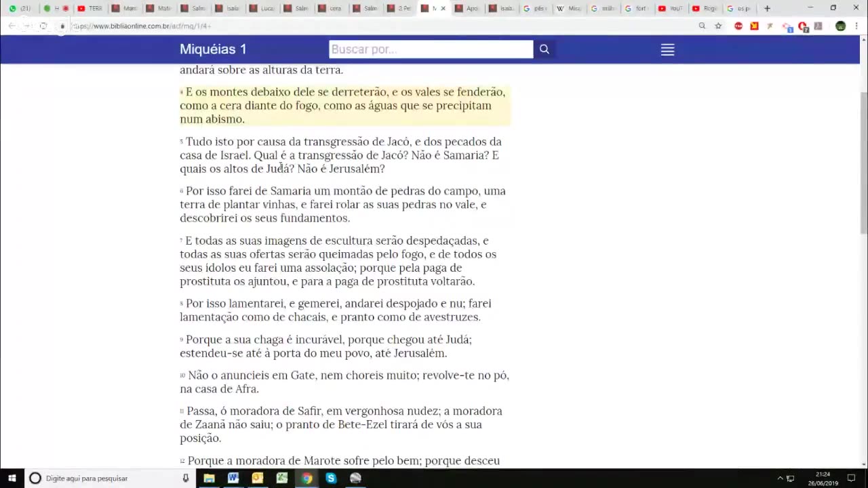Open the hamburger menu in the header
This screenshot has height=488, width=868.
(667, 49)
